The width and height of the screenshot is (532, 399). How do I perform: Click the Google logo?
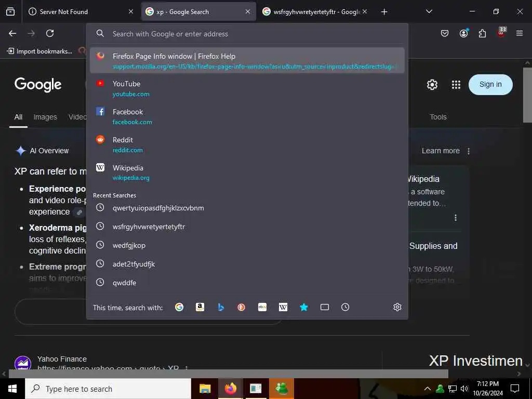click(x=38, y=85)
